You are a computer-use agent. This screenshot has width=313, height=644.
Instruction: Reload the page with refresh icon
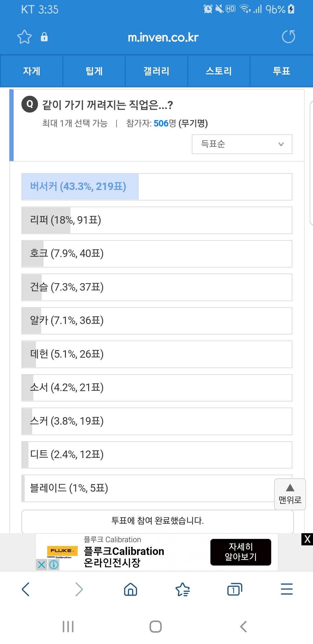[288, 37]
